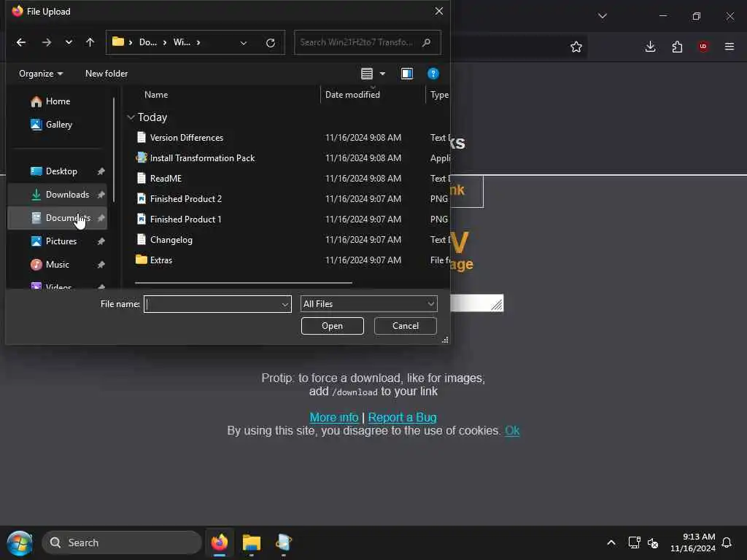Create a New folder
747x560 pixels.
click(x=107, y=74)
